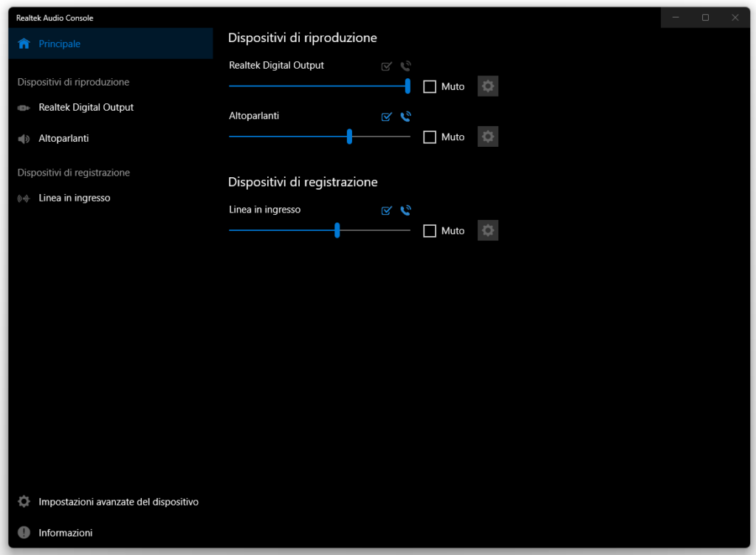Click the exclamation info icon
This screenshot has width=756, height=555.
[24, 532]
